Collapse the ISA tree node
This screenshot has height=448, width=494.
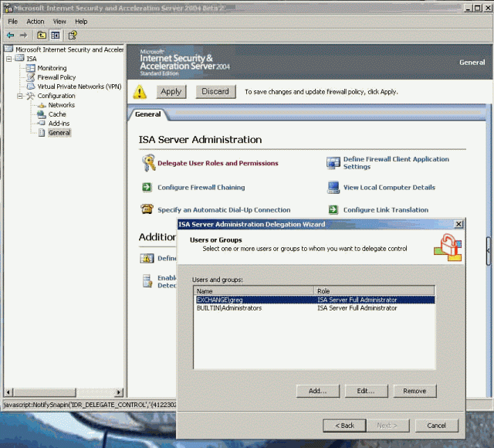(x=9, y=59)
